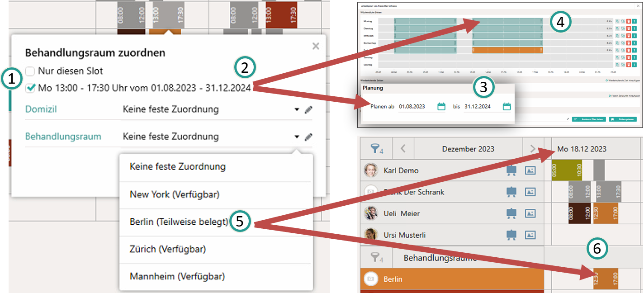This screenshot has width=644, height=293.
Task: Click the picture icon for Ueli Meier
Action: click(530, 213)
